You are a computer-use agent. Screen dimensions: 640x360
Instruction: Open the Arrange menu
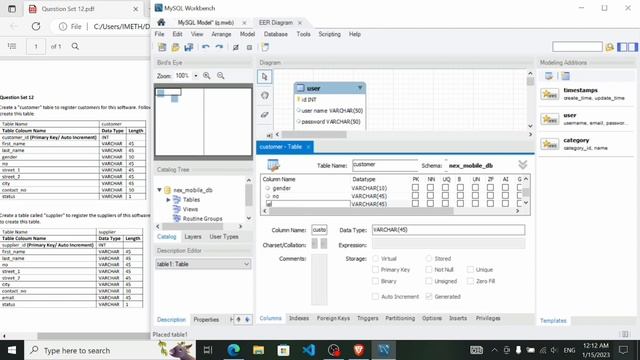pos(221,34)
